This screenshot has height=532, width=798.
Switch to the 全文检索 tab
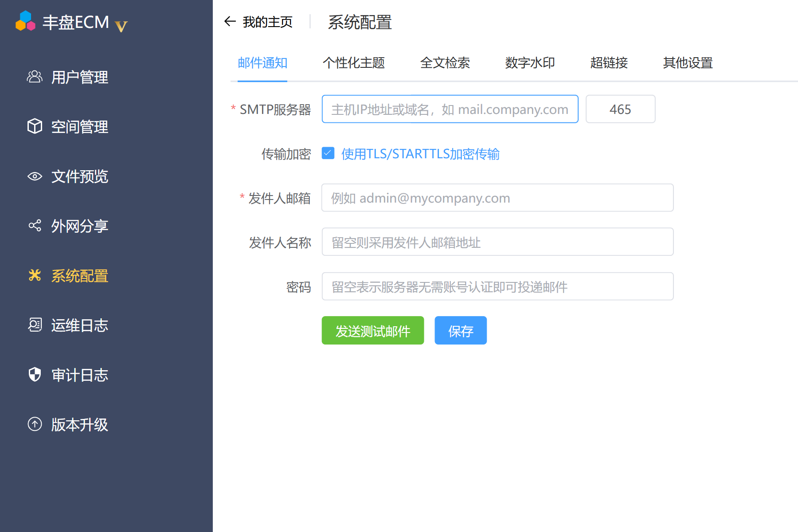point(445,63)
